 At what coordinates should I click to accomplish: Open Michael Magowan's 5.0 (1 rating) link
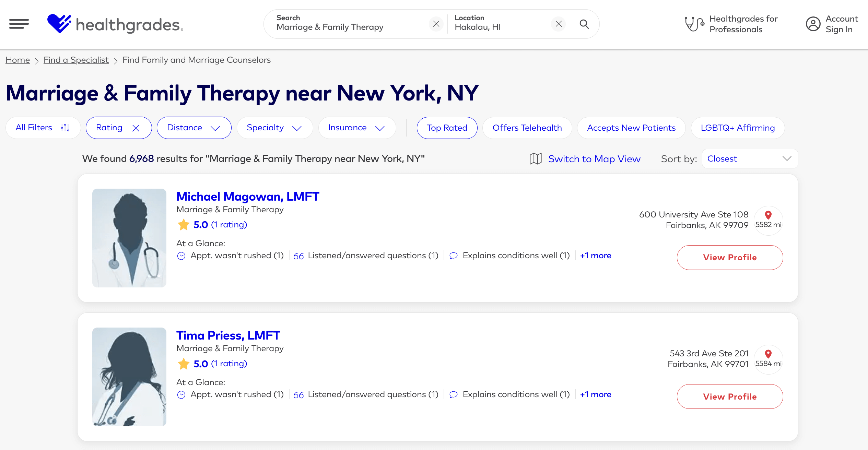tap(220, 225)
